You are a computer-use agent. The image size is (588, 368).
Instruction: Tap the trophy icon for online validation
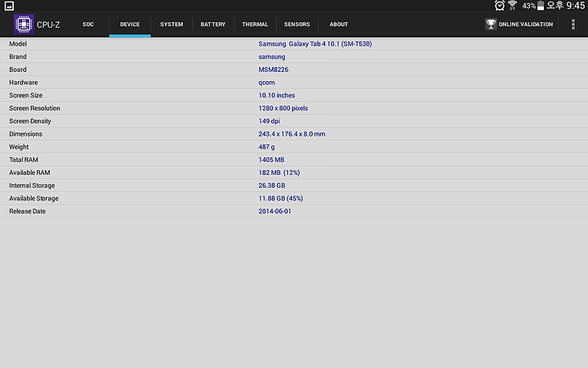[491, 25]
